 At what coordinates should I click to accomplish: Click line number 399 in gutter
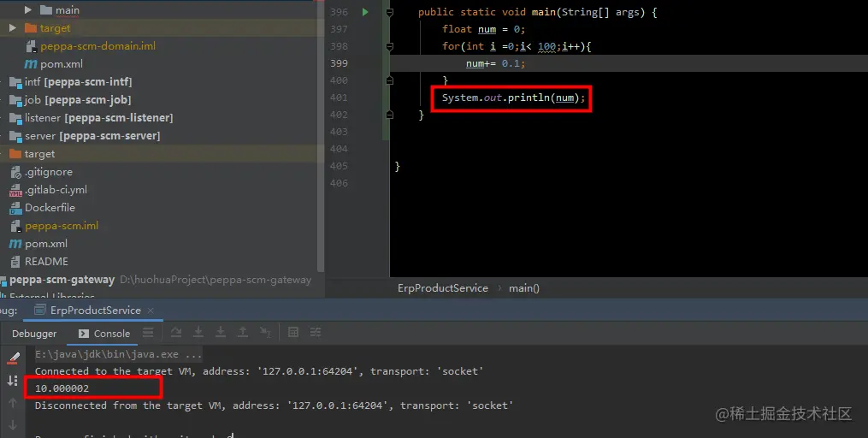339,63
